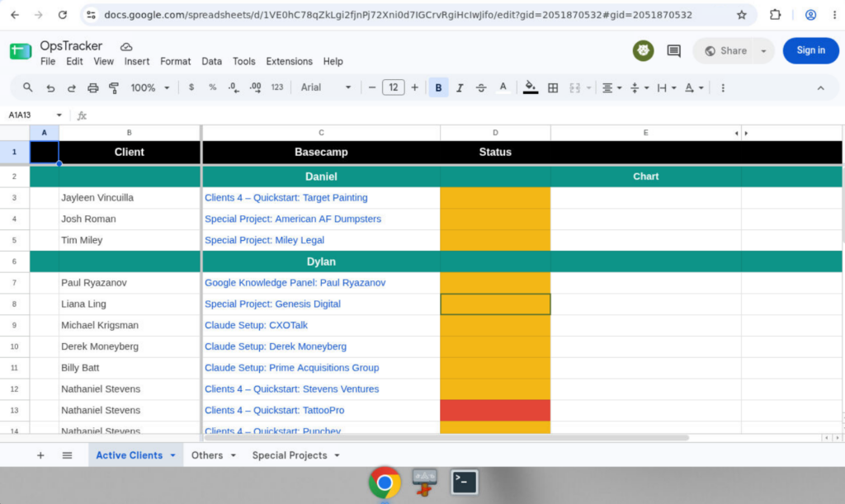Click the font size input field
The width and height of the screenshot is (845, 504).
point(394,87)
